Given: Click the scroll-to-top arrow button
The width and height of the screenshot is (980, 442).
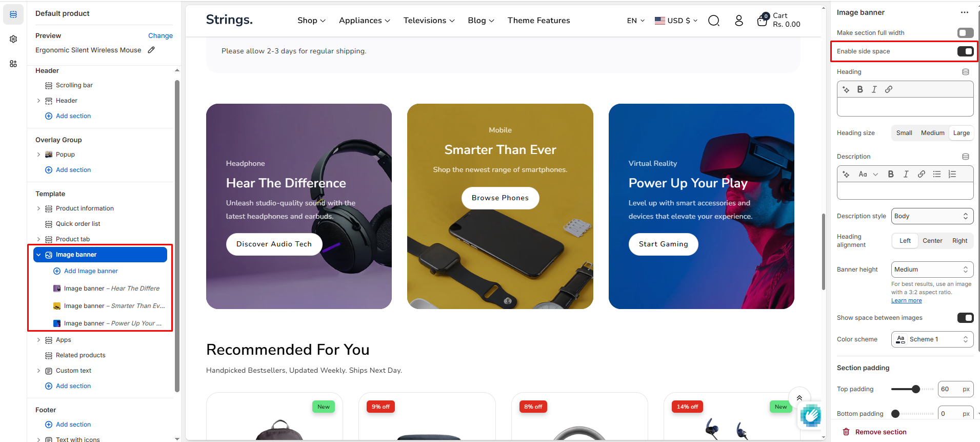Looking at the screenshot, I should coord(799,398).
